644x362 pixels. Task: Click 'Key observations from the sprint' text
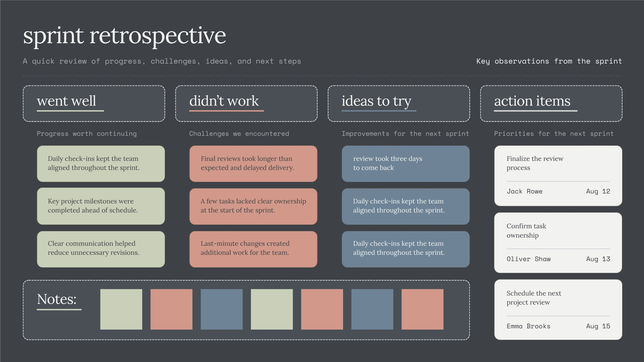[x=549, y=61]
